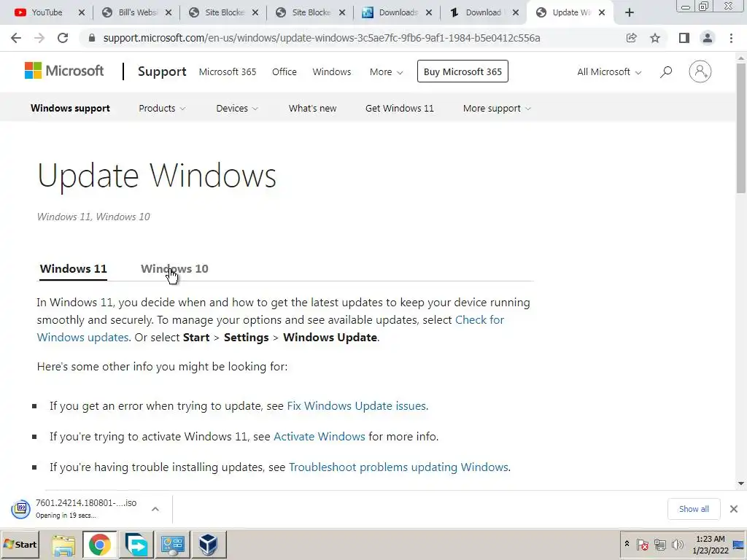Click the Action Center flag tray icon

(x=642, y=544)
